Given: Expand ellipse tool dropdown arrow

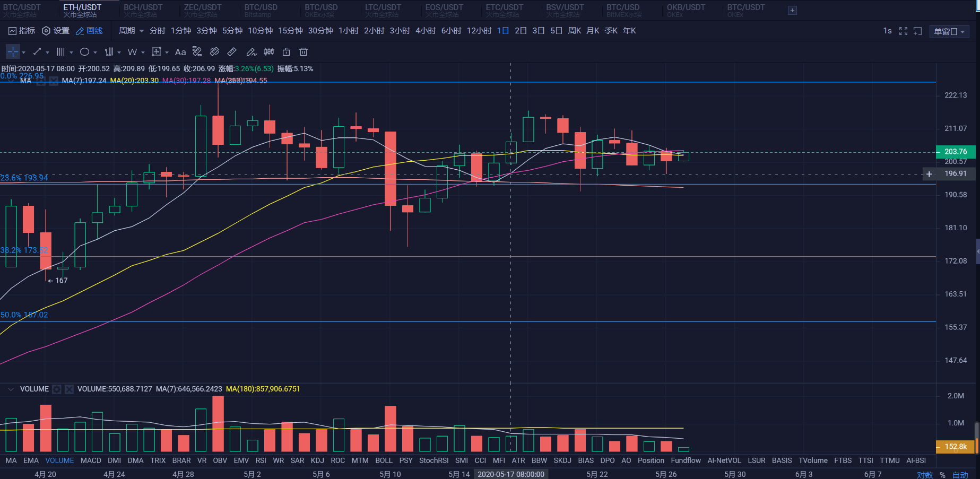Looking at the screenshot, I should click(x=95, y=52).
